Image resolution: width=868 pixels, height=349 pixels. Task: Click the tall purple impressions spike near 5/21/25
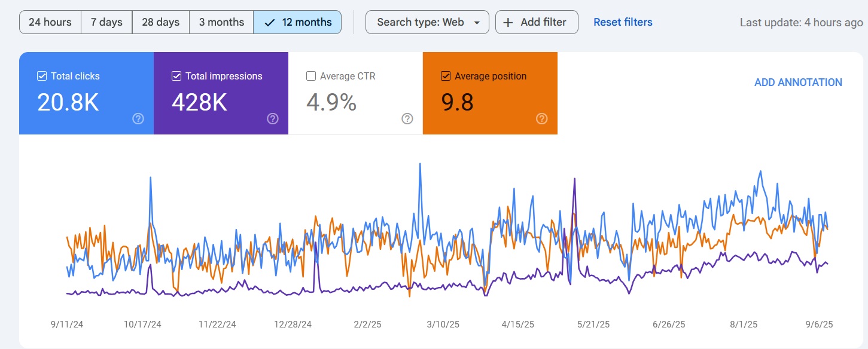(x=574, y=179)
